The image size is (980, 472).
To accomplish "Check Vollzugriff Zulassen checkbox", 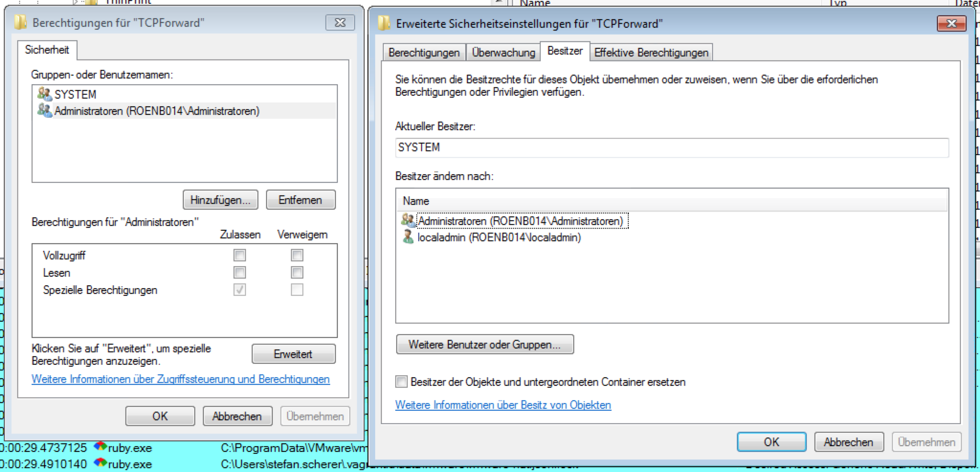I will pos(240,255).
